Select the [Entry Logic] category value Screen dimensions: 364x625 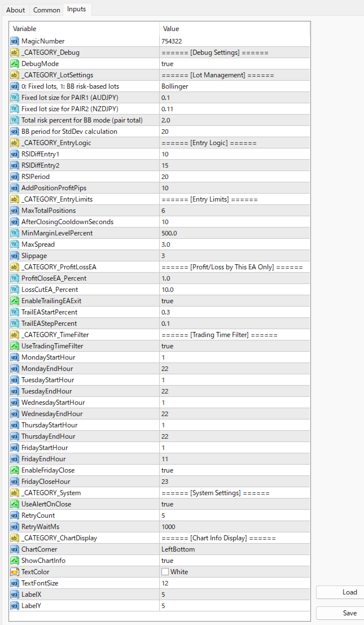(x=209, y=143)
